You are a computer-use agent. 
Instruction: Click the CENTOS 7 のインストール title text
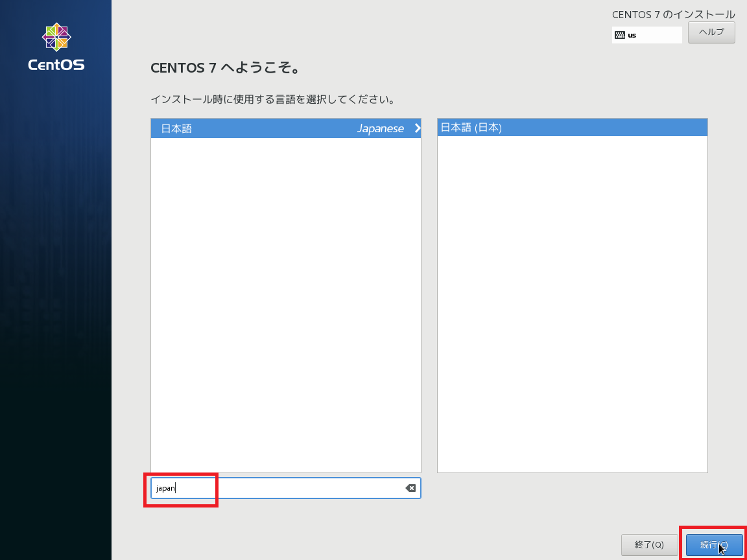[x=673, y=15]
